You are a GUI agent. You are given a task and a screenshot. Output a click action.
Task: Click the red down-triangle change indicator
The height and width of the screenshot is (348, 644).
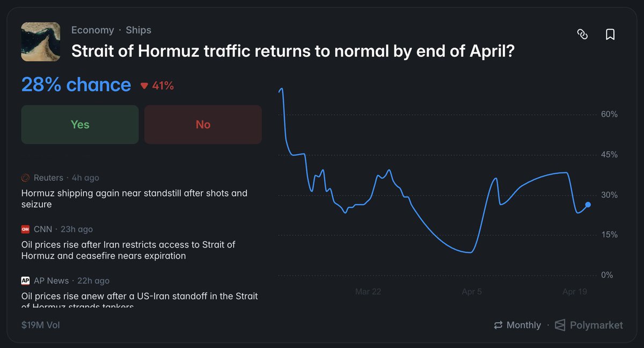point(144,86)
